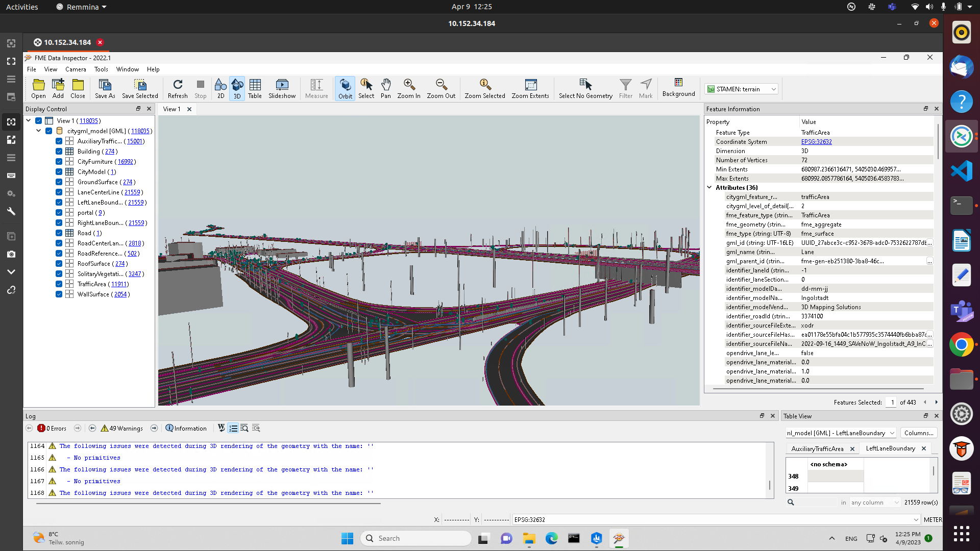Collapse the citygml_model dataset tree node
Viewport: 980px width, 551px height.
[39, 131]
